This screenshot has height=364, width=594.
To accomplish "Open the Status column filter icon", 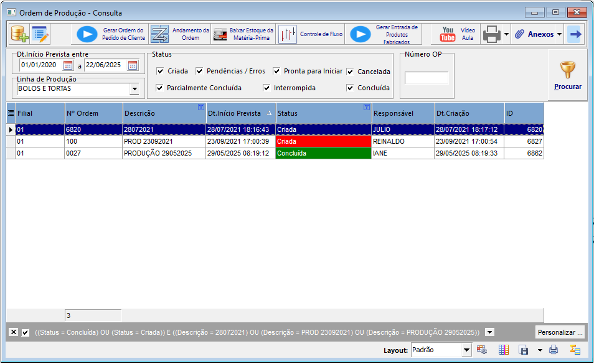I will (367, 108).
